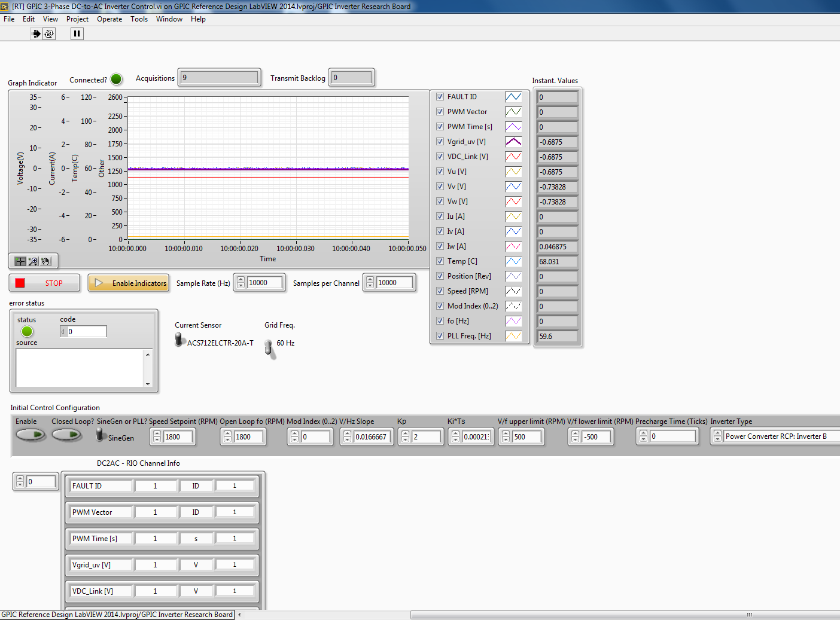
Task: Open Temp [C] plot style icon
Action: click(513, 261)
